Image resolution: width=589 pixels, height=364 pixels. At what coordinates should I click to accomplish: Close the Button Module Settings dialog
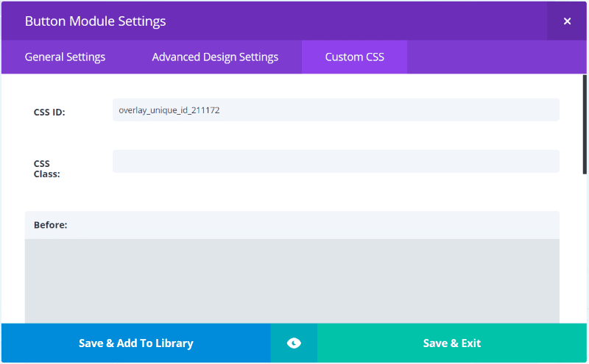tap(567, 21)
